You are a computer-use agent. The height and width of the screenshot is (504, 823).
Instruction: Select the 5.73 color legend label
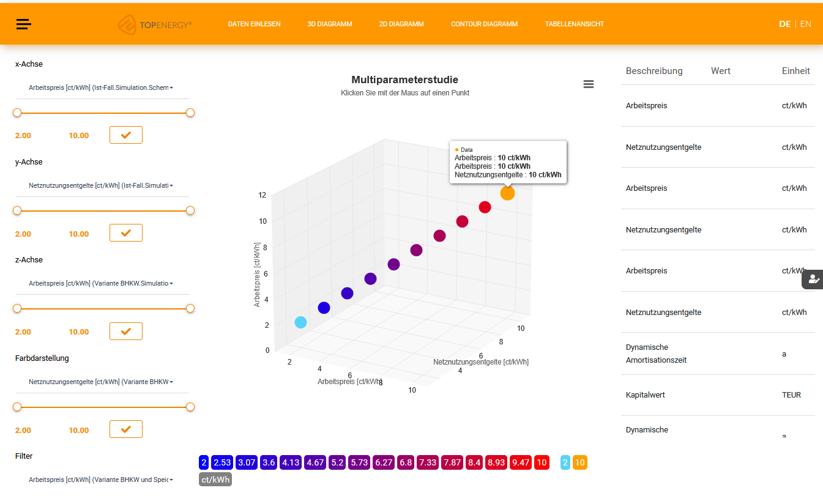click(359, 462)
